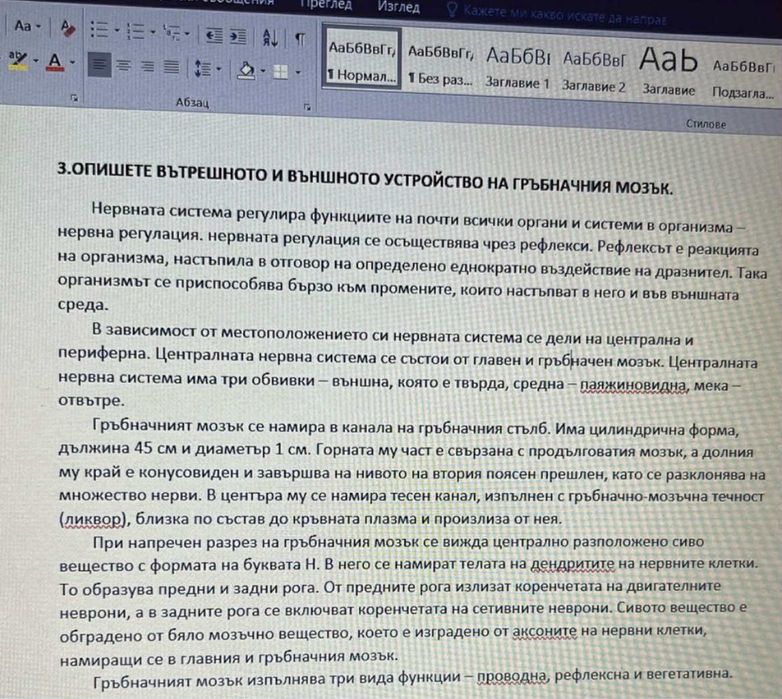Expand the highlight color dropdown arrow
Image resolution: width=782 pixels, height=699 pixels.
36,61
